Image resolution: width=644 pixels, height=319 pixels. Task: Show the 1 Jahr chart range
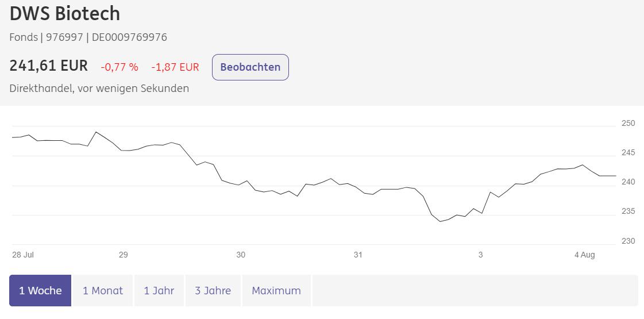click(x=159, y=290)
